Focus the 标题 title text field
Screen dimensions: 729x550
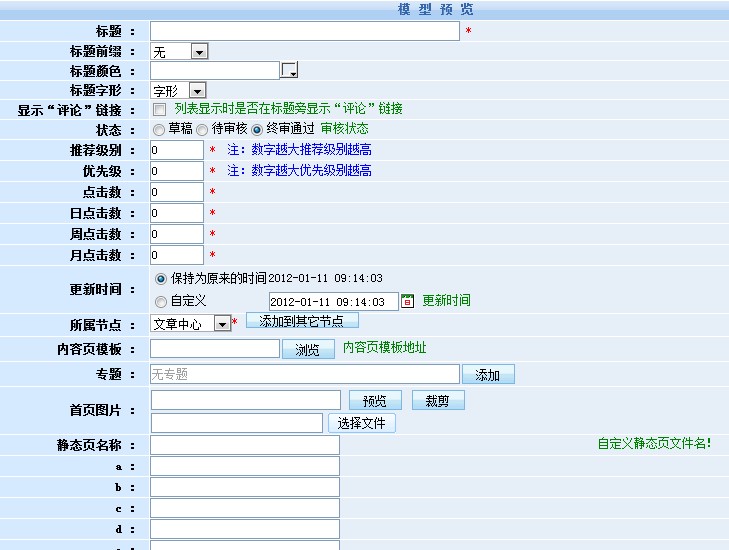[304, 31]
